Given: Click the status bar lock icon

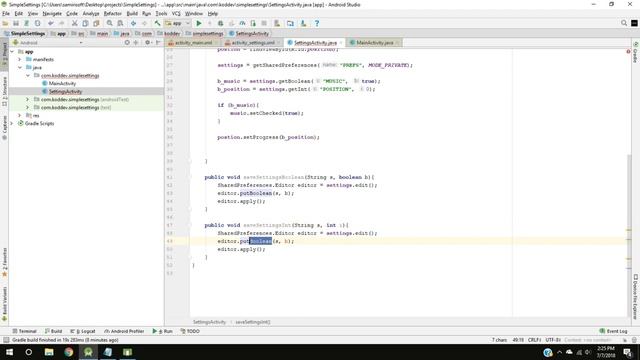Looking at the screenshot, I should pos(625,340).
